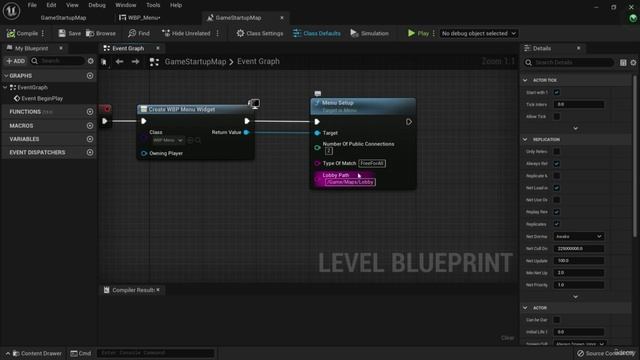Screen dimensions: 640x360
Task: Toggle the Allow Tick checkbox
Action: point(557,116)
